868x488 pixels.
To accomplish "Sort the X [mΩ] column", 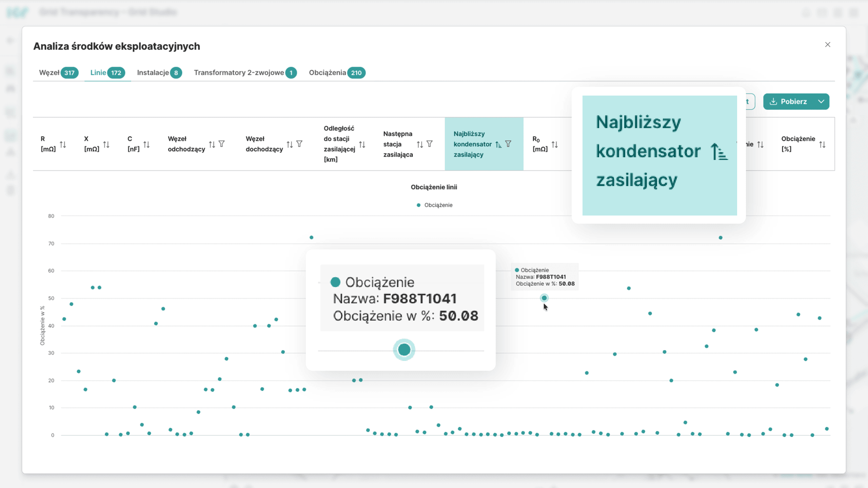I will pos(106,145).
